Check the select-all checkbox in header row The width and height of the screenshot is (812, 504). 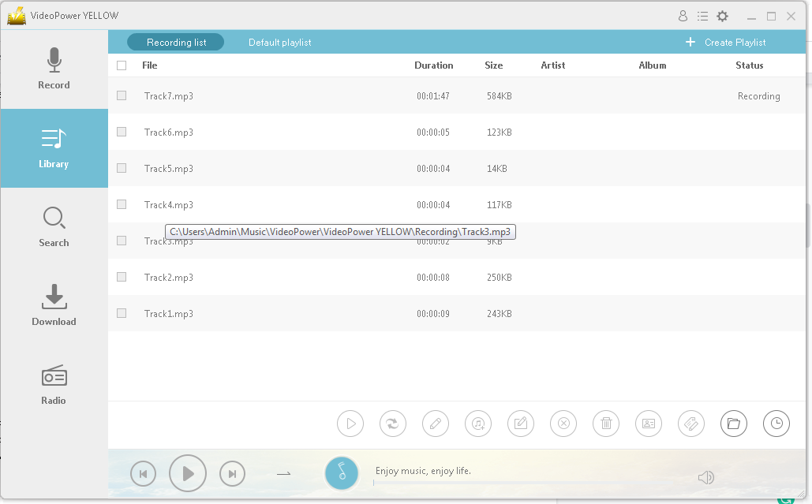(122, 65)
